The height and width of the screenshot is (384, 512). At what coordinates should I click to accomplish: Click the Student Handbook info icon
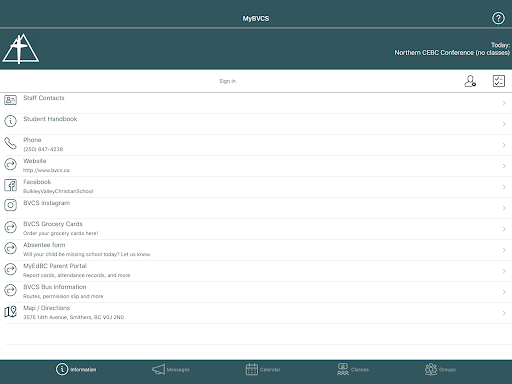[x=10, y=121]
